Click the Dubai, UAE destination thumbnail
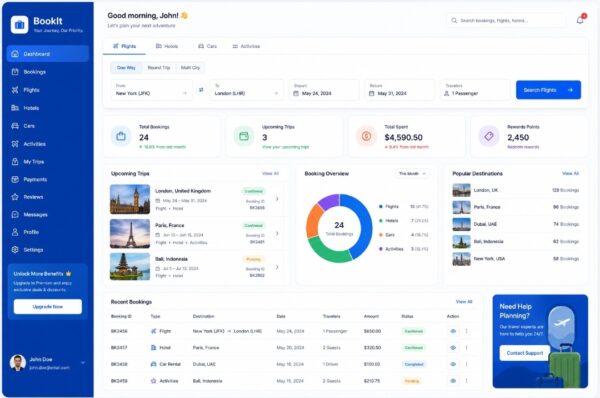This screenshot has height=398, width=600. (x=461, y=224)
